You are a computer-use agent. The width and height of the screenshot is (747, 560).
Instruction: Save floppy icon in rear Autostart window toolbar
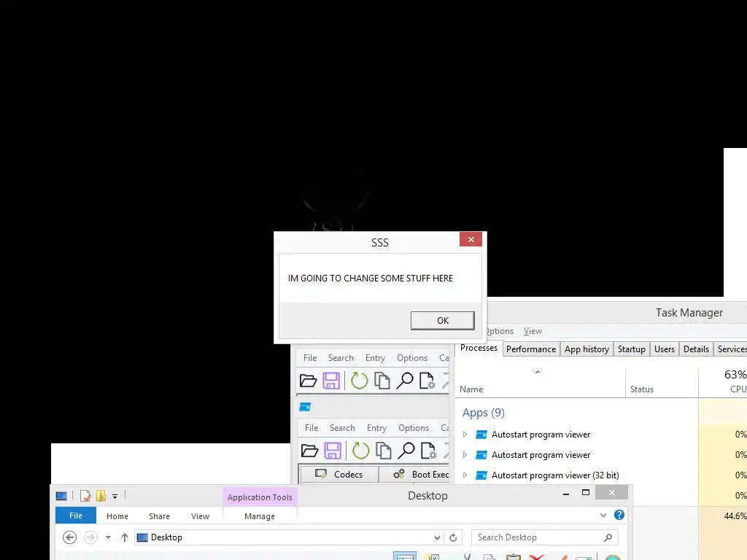pos(331,381)
